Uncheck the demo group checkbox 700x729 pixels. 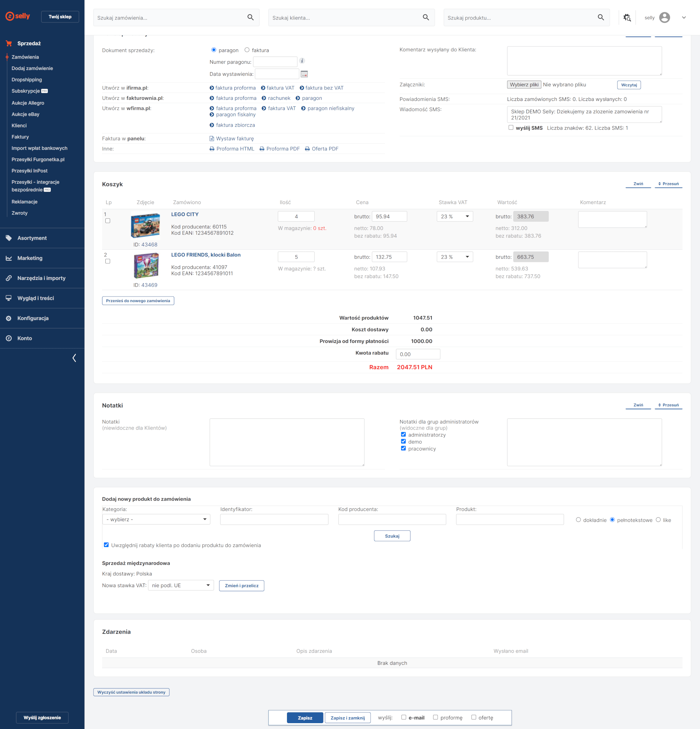pyautogui.click(x=403, y=442)
